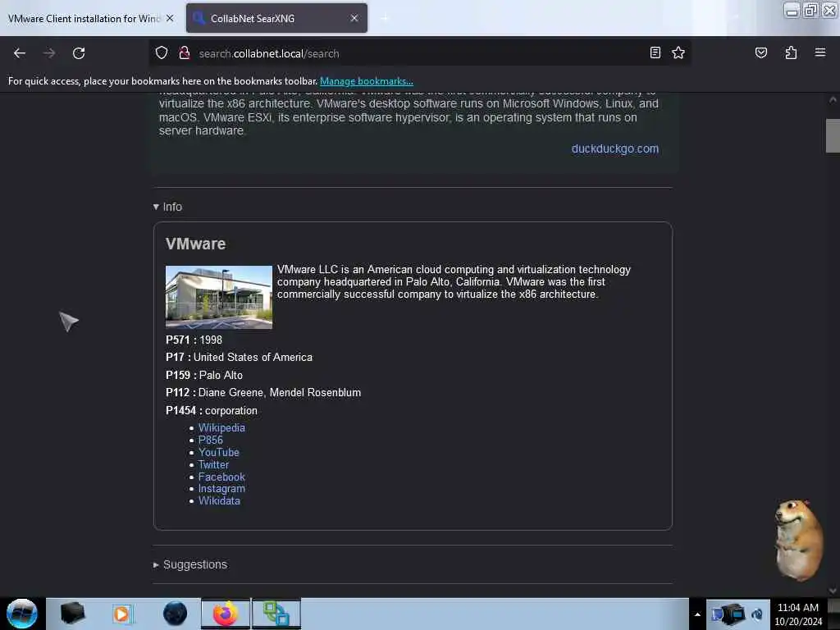Close the CollabNet SearXNG tab

(x=354, y=18)
